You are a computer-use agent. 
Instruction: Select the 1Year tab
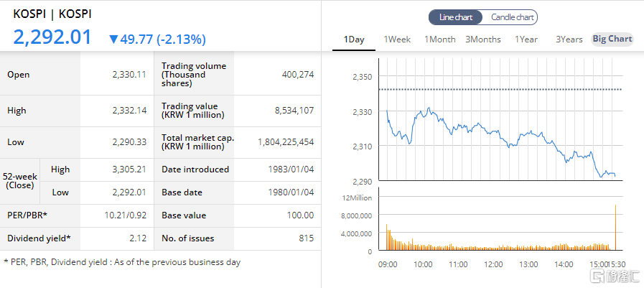tap(526, 40)
